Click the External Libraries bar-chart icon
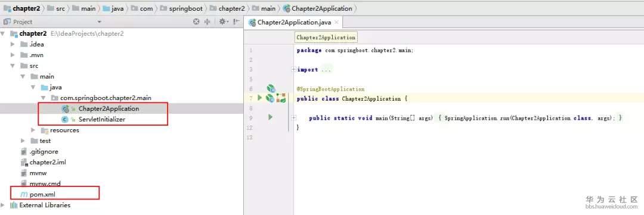Viewport: 644px width, 215px height. [x=14, y=205]
